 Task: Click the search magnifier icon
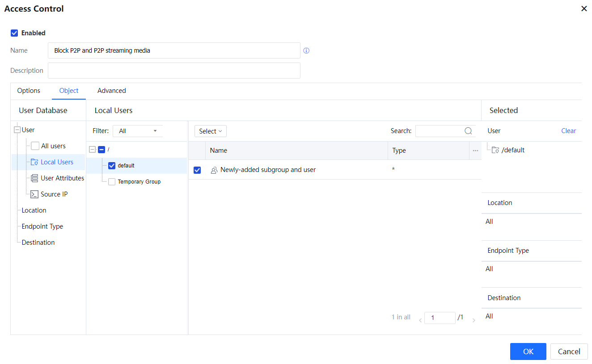point(468,131)
